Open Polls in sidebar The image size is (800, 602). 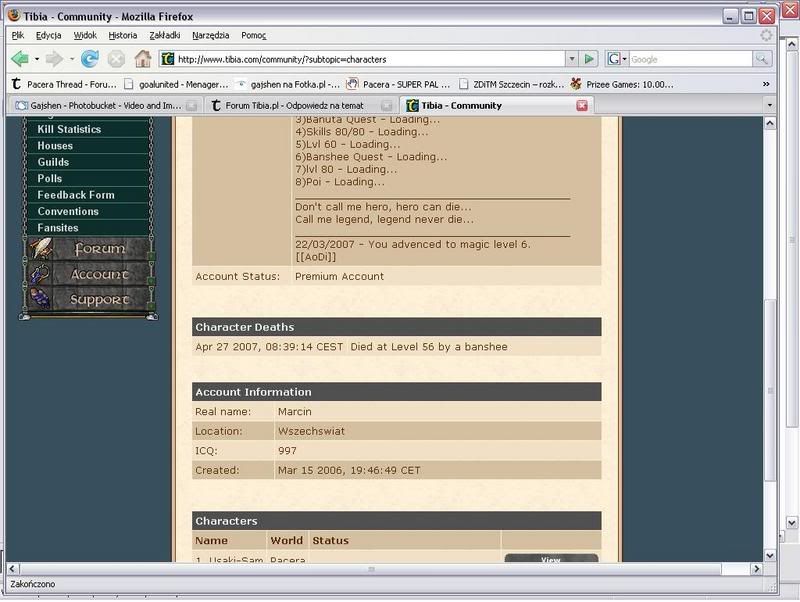coord(49,178)
